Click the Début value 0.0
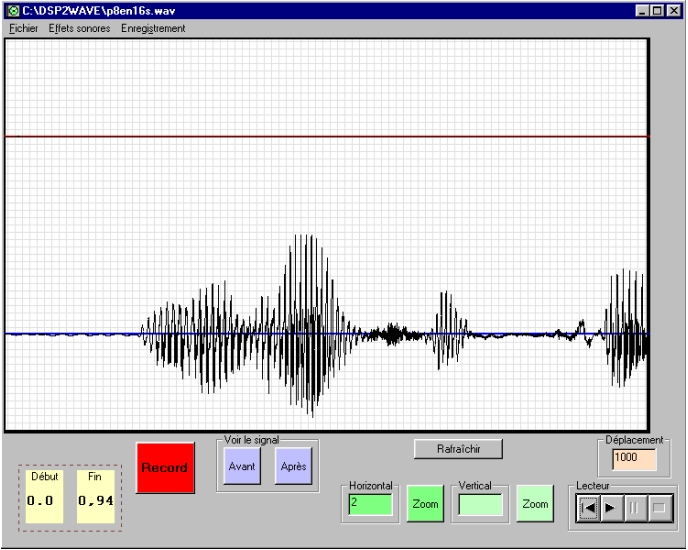Viewport: 688px width, 550px height. click(40, 500)
